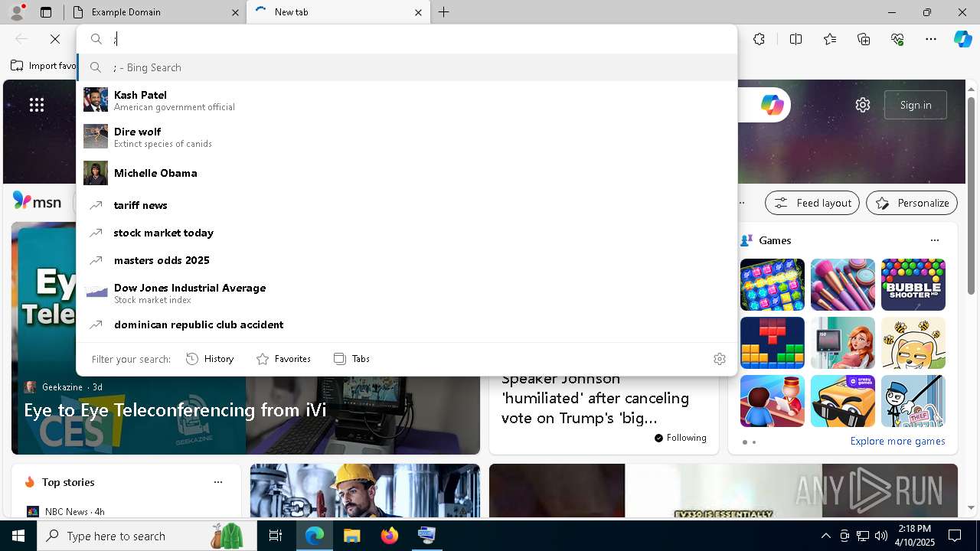Screen dimensions: 980x551
Task: Show hidden system tray icons
Action: pyautogui.click(x=825, y=536)
